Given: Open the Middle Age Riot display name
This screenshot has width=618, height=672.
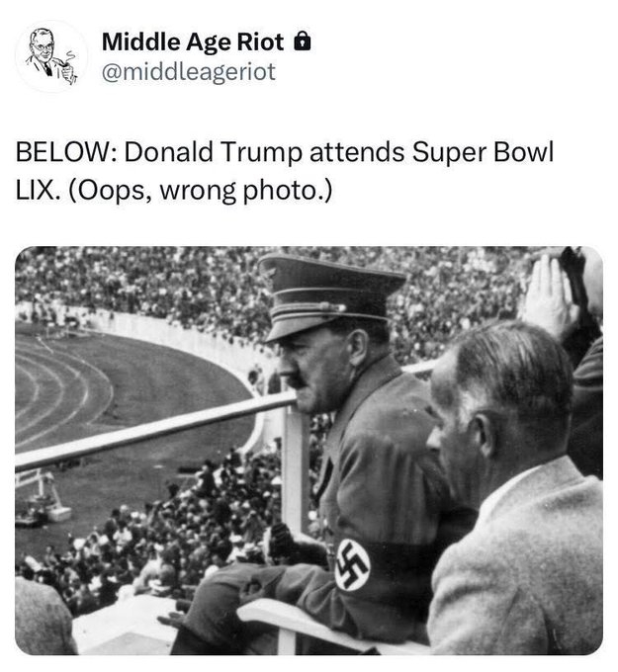Looking at the screenshot, I should pyautogui.click(x=193, y=42).
